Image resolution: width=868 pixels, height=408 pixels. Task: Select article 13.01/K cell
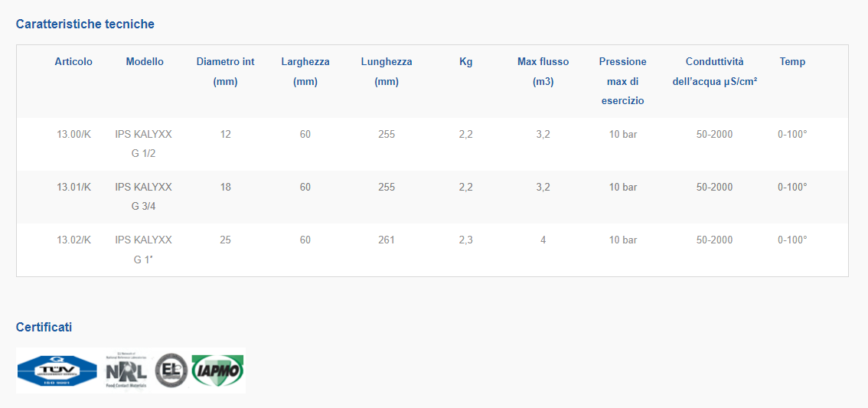[73, 187]
